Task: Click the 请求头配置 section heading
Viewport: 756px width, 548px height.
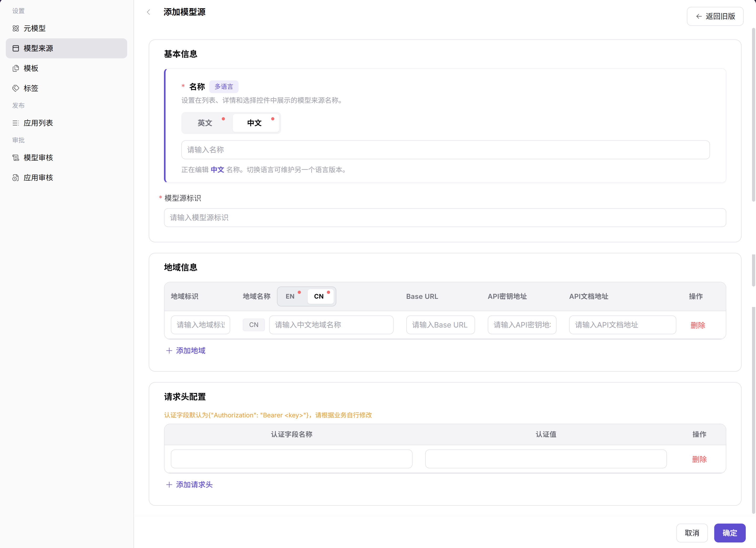Action: 185,397
